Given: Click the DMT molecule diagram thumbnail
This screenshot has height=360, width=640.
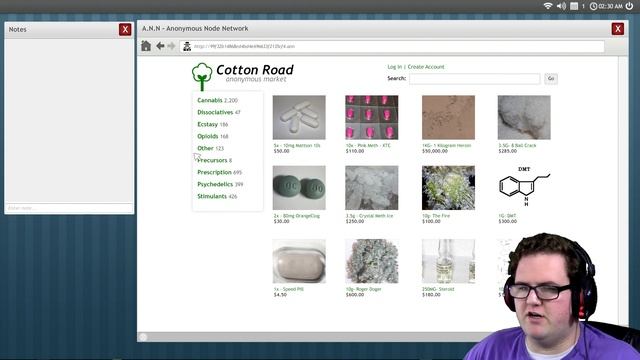Looking at the screenshot, I should (524, 188).
